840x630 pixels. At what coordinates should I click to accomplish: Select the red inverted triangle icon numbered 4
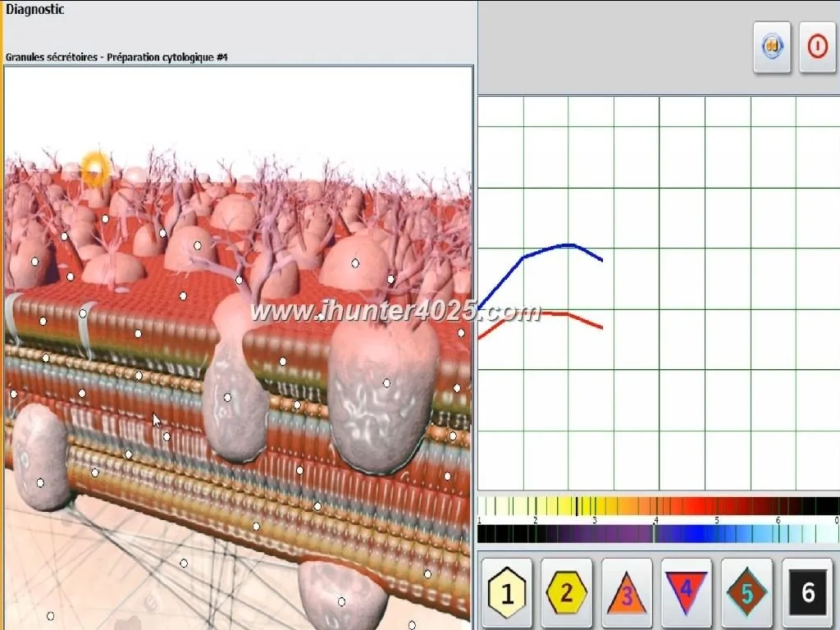687,593
